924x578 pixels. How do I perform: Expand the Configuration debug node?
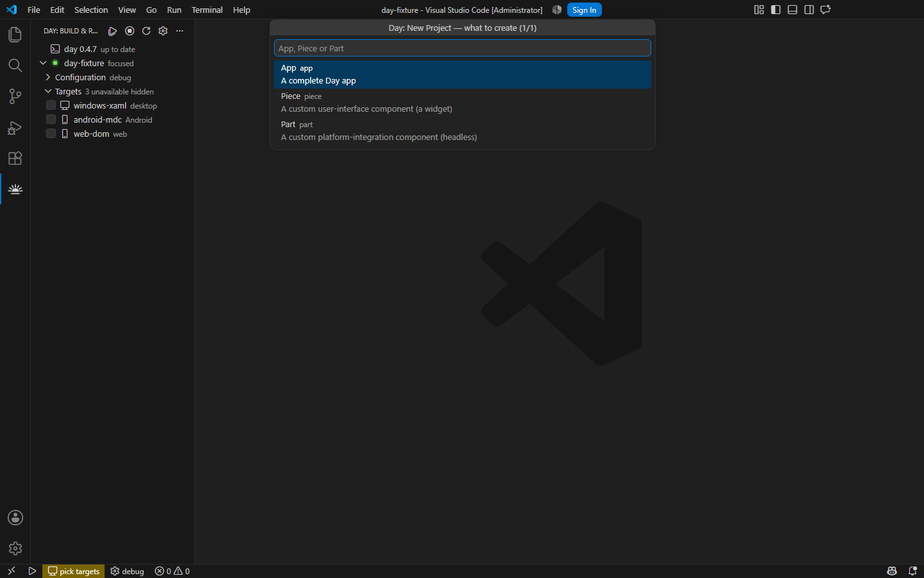pos(48,77)
